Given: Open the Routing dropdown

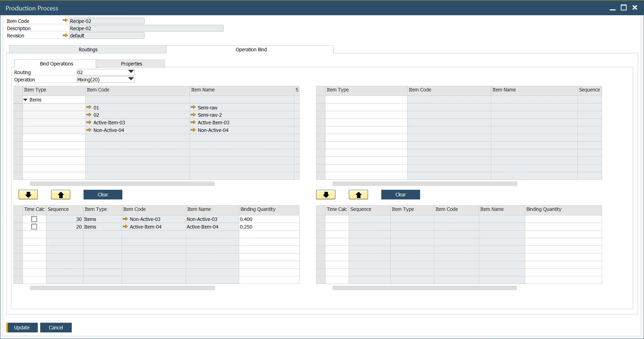Looking at the screenshot, I should (131, 72).
